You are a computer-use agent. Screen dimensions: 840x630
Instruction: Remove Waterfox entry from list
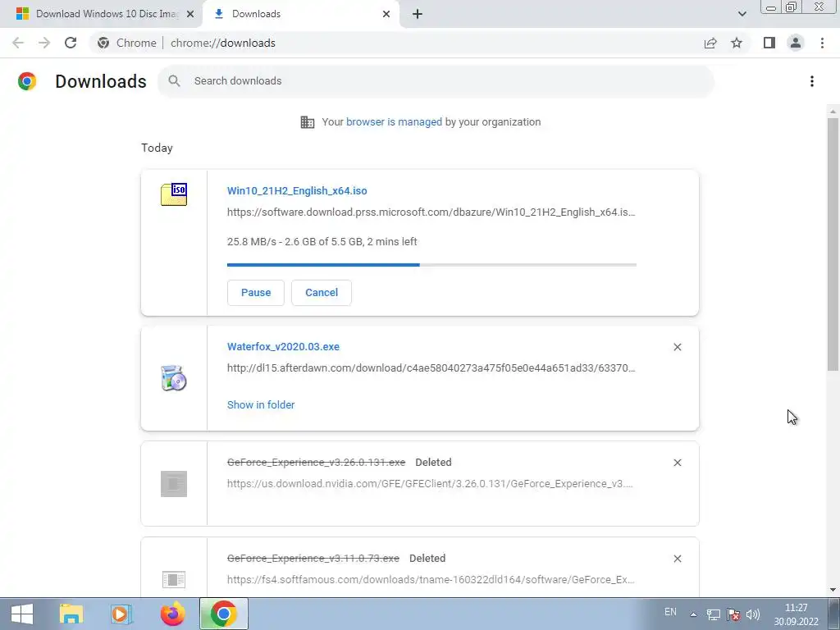[677, 347]
